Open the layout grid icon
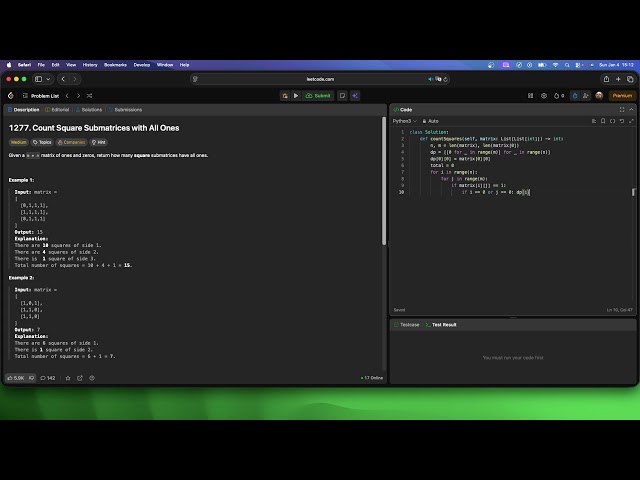The width and height of the screenshot is (640, 480). click(531, 96)
